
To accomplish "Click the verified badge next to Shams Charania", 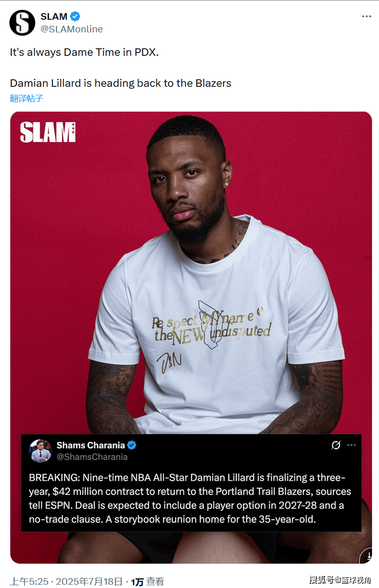I will pos(132,445).
